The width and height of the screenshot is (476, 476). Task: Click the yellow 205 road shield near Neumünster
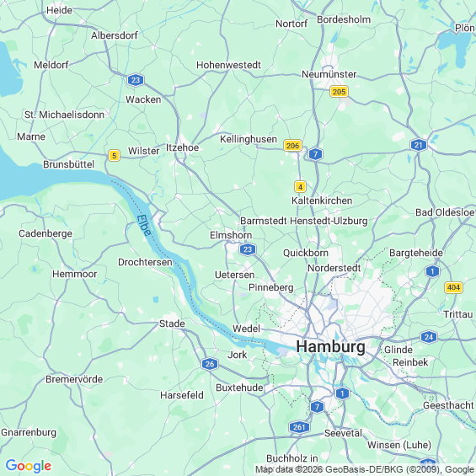(339, 91)
